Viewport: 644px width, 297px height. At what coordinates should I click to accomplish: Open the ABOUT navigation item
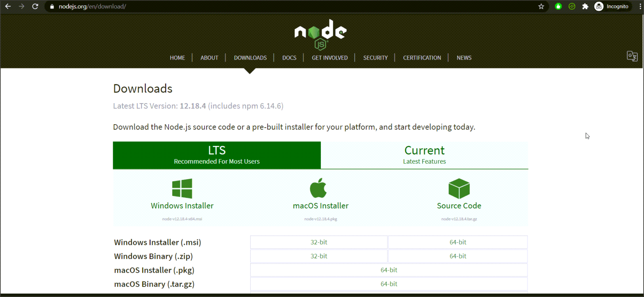point(209,58)
